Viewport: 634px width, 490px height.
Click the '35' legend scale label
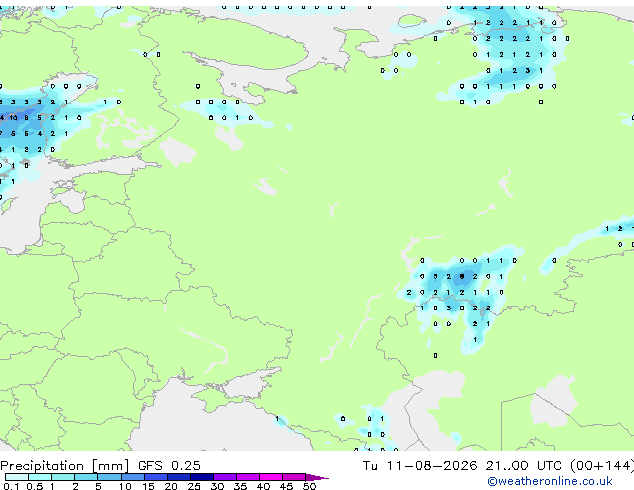coord(240,486)
